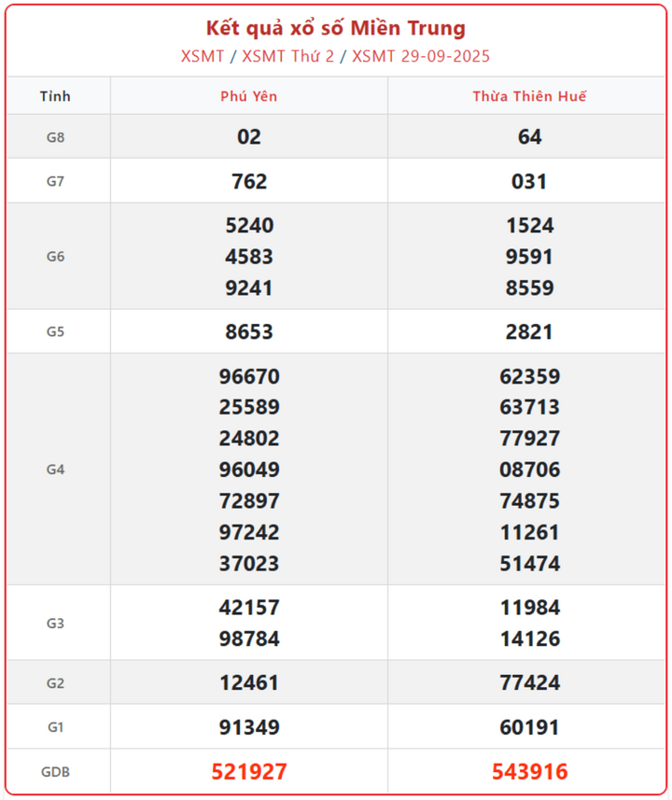Open the XSMT 29-09-2025 link

coord(421,56)
